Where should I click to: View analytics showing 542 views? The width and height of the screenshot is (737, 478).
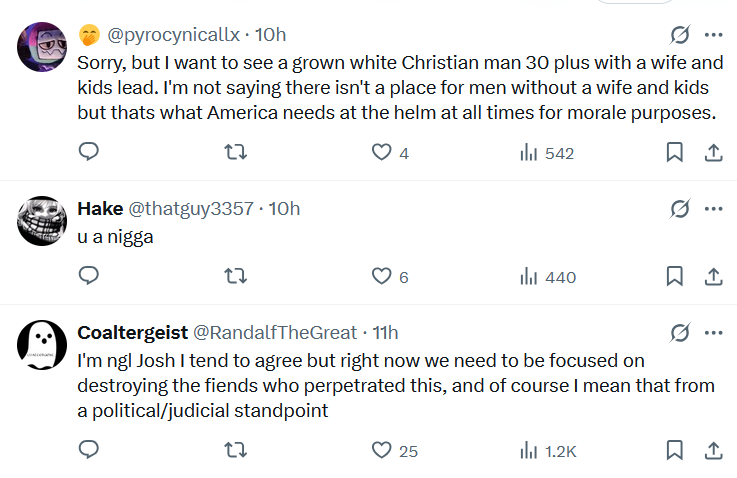[x=546, y=153]
